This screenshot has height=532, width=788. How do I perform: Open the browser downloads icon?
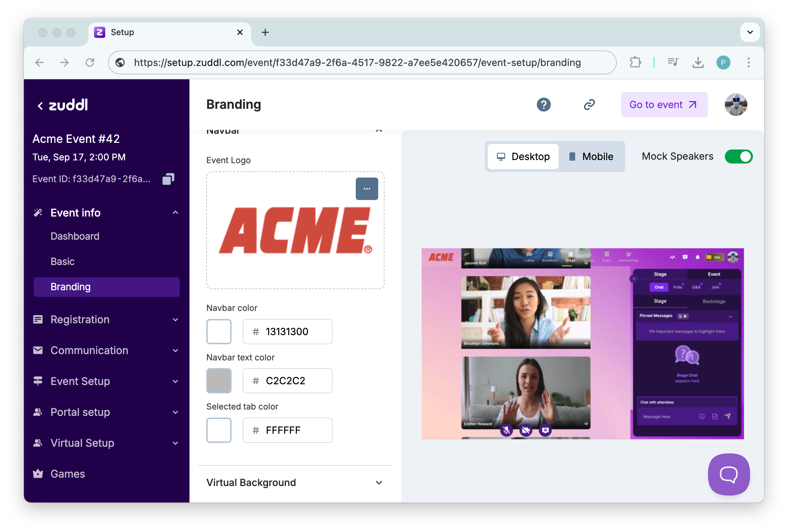(x=698, y=62)
